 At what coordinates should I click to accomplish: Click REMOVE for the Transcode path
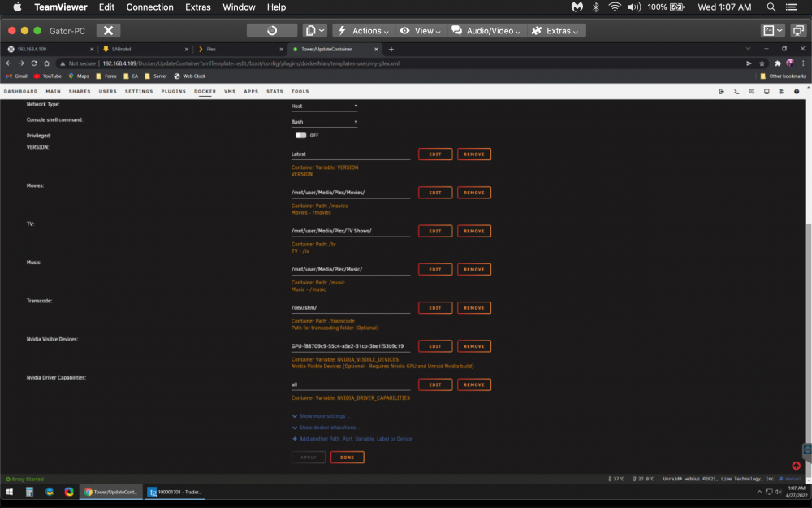point(474,308)
